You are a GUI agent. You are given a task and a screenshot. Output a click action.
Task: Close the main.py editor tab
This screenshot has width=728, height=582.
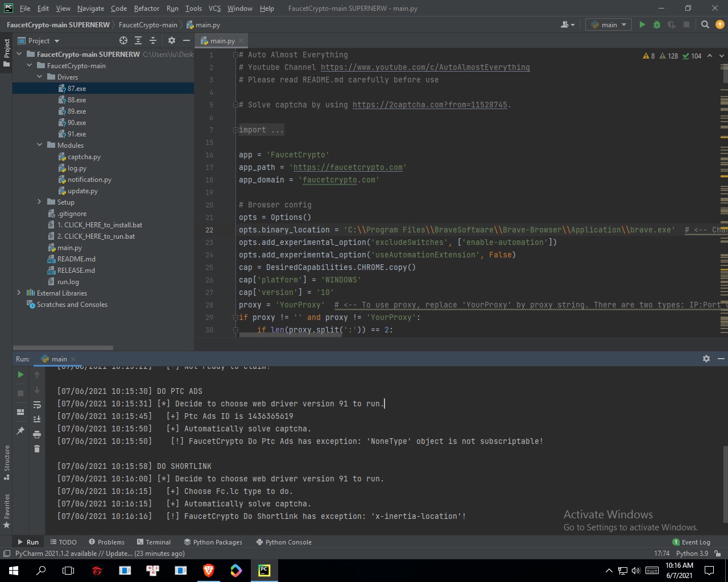click(x=241, y=40)
